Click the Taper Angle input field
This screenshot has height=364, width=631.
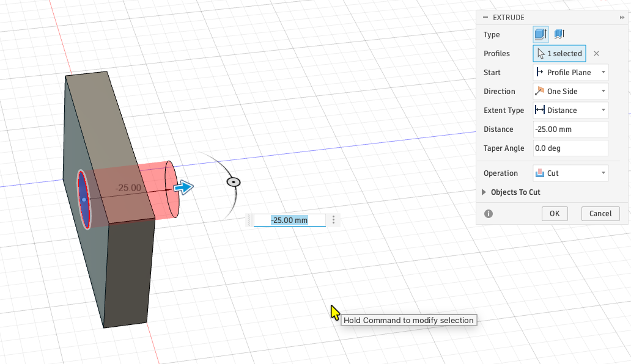tap(570, 148)
